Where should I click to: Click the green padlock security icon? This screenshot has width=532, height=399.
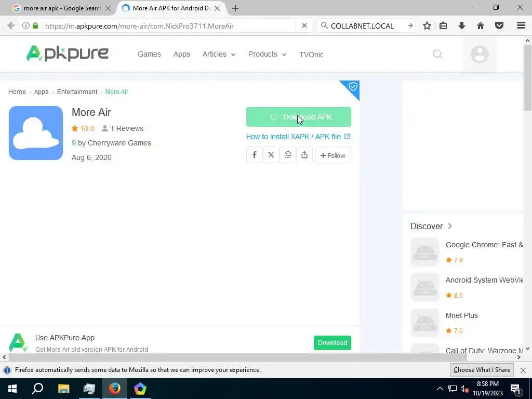point(35,26)
